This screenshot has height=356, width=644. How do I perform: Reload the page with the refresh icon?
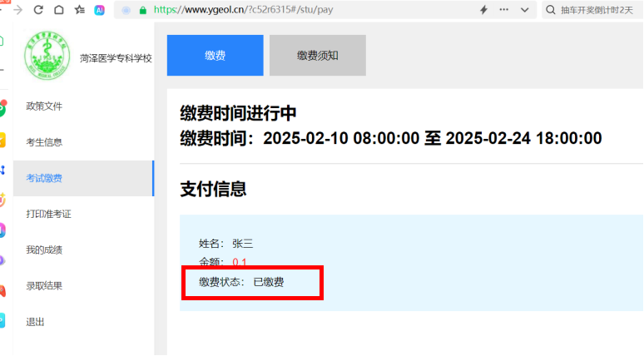(38, 10)
